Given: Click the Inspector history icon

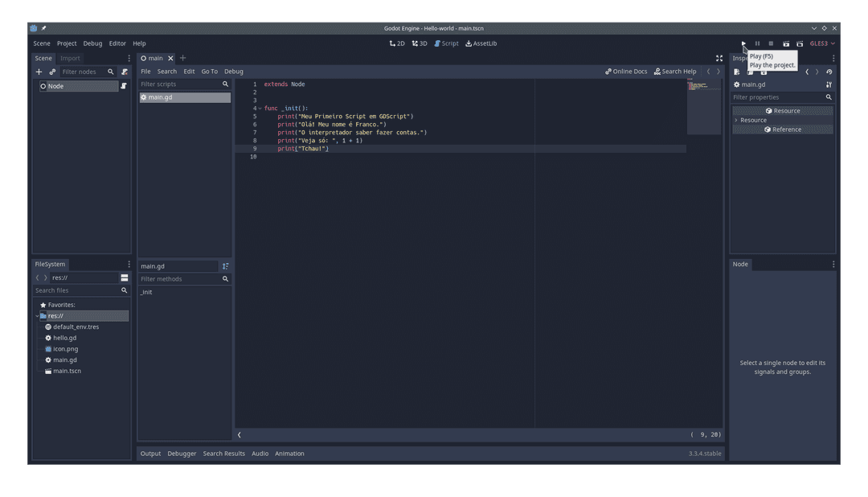Looking at the screenshot, I should [x=829, y=72].
